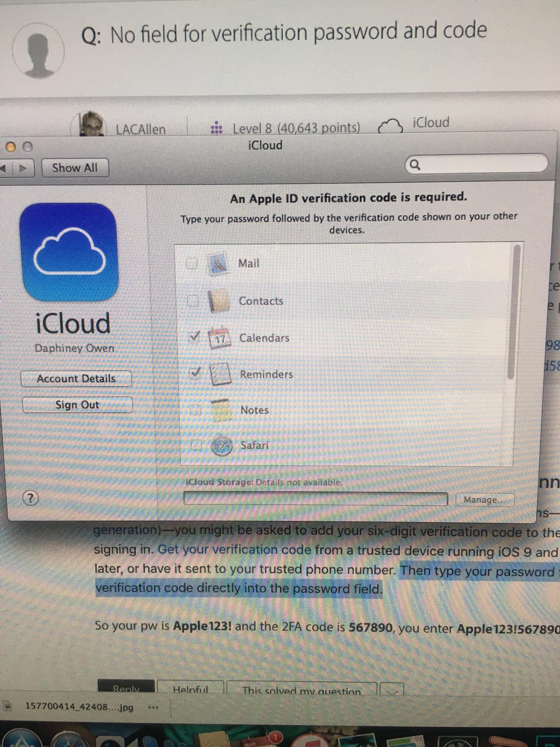Click the gray zoom button of the iCloud window
This screenshot has width=560, height=747.
click(28, 147)
